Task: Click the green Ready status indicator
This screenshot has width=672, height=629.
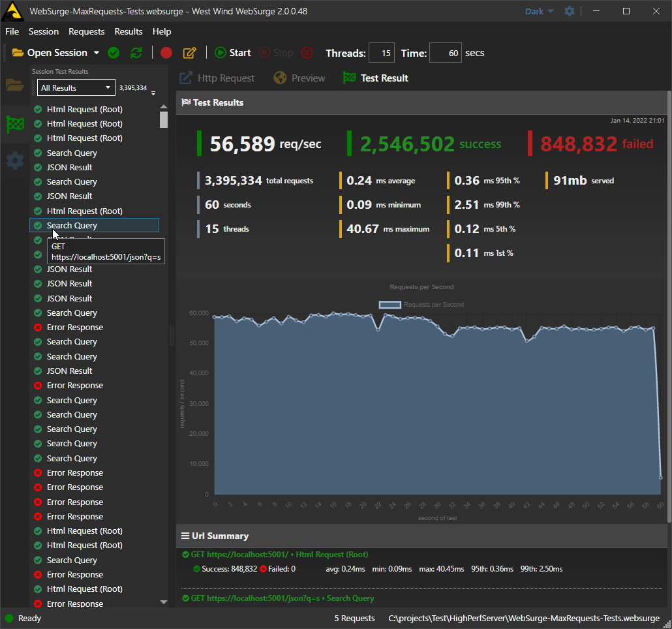Action: point(9,619)
